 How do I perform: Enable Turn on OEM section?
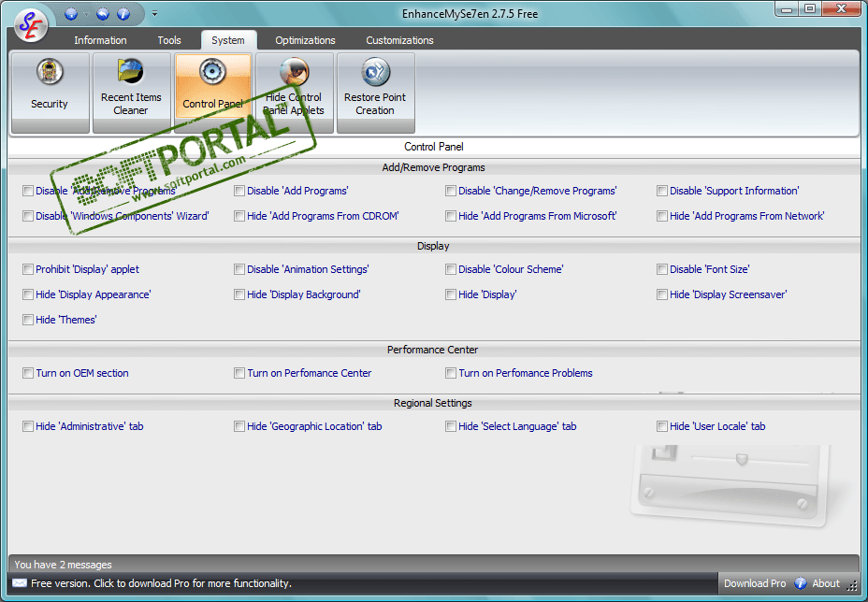pyautogui.click(x=28, y=373)
